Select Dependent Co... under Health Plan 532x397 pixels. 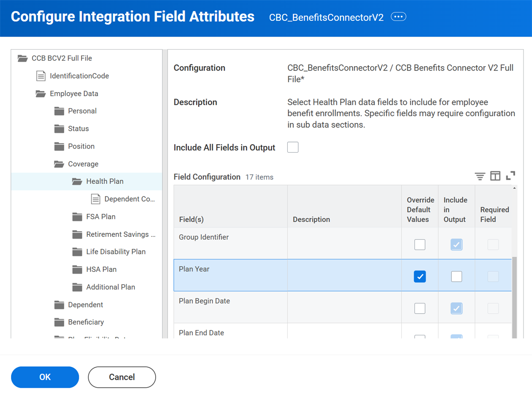[x=130, y=199]
